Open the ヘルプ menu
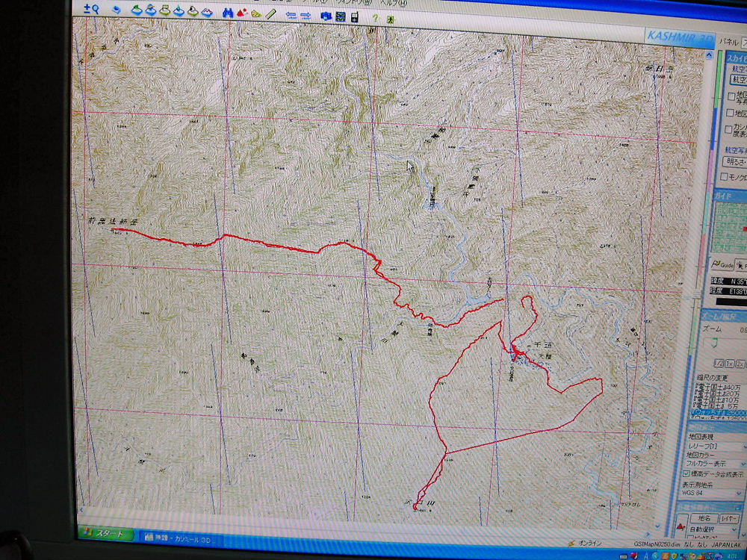747x560 pixels. tap(389, 2)
